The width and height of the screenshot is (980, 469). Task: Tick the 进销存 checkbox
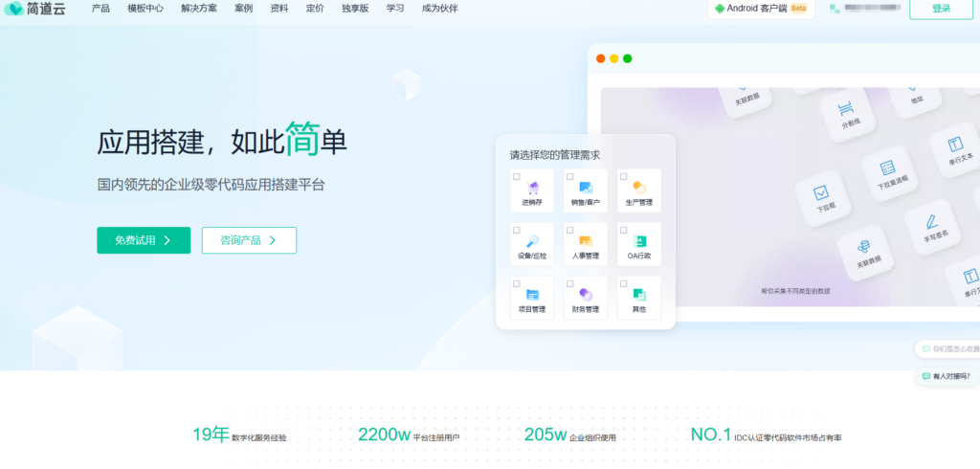coord(516,177)
